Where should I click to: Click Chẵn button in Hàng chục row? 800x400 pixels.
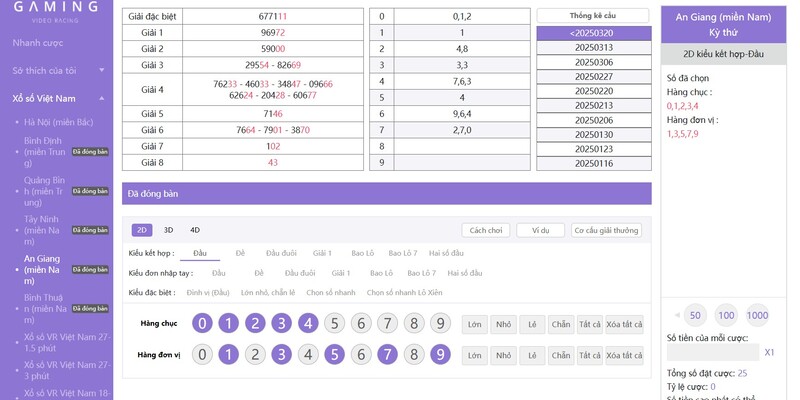point(561,324)
